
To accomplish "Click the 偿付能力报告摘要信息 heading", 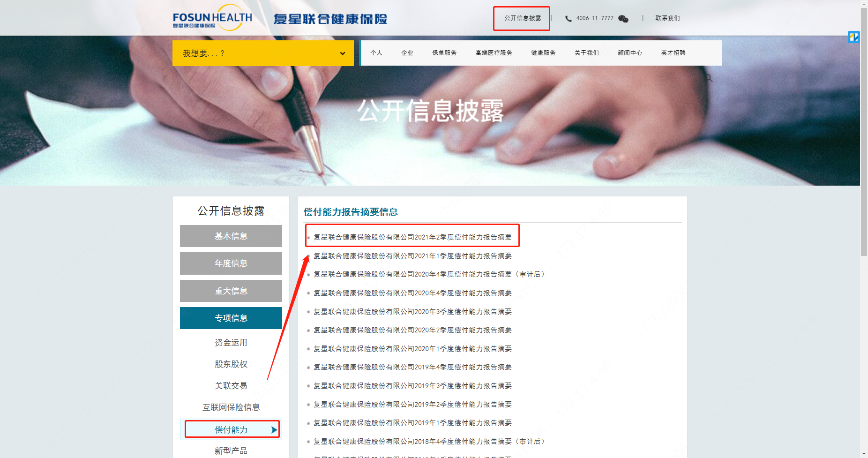I will [x=351, y=212].
